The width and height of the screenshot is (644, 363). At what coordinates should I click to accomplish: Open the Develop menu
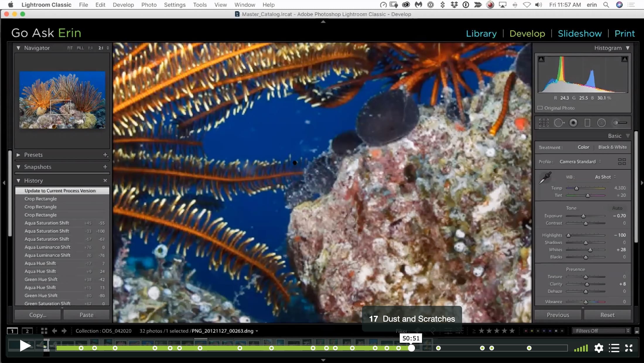coord(123,5)
